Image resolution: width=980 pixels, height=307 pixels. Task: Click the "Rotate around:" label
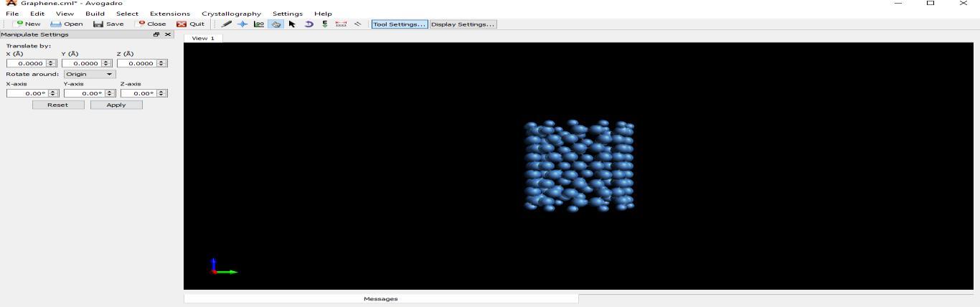(x=32, y=74)
